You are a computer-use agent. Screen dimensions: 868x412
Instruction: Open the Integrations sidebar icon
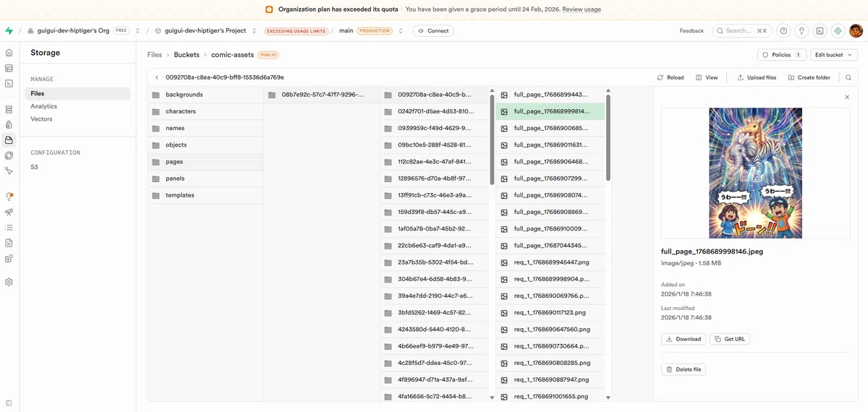[x=9, y=258]
